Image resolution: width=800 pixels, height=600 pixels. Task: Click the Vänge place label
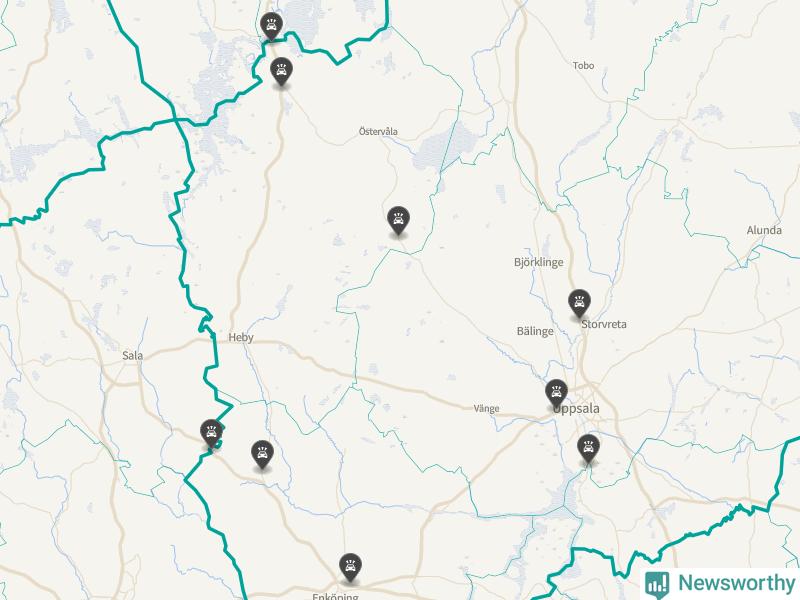[487, 409]
